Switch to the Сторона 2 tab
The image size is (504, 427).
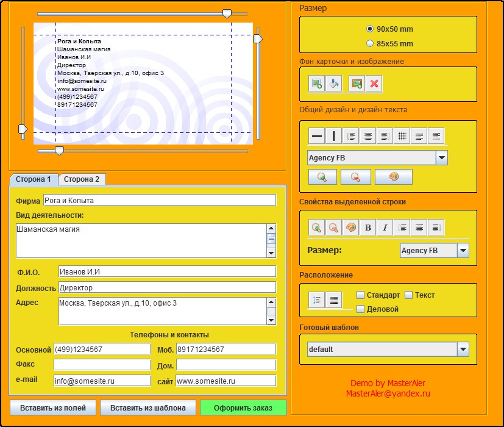pos(82,179)
